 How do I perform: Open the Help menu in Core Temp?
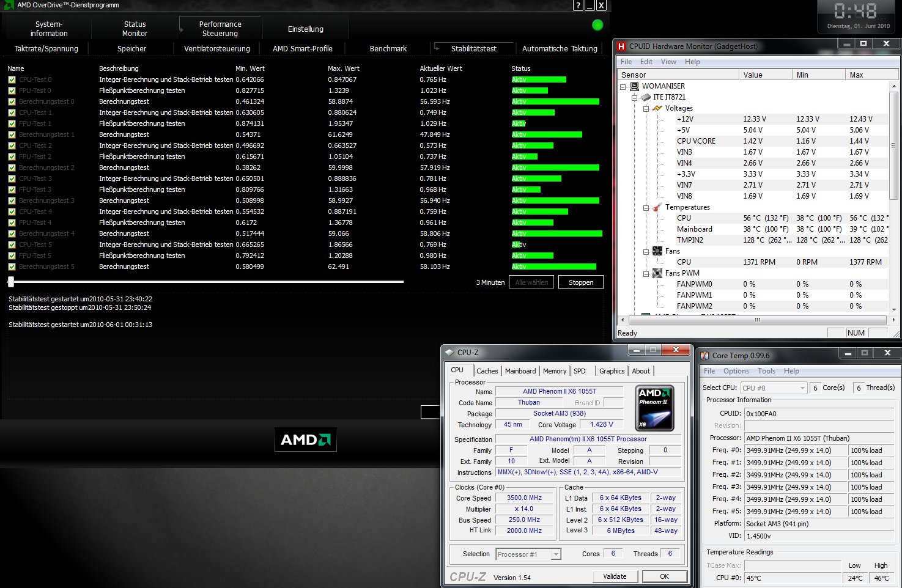(791, 371)
